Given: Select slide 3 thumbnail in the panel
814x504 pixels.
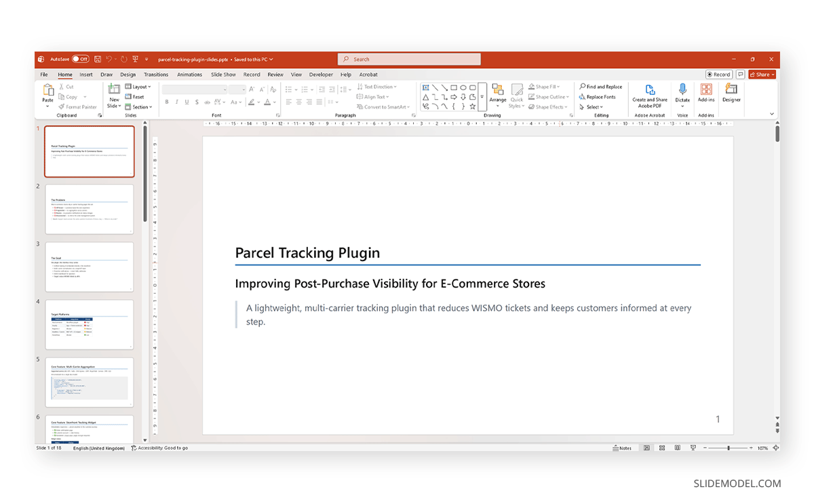Looking at the screenshot, I should (89, 266).
